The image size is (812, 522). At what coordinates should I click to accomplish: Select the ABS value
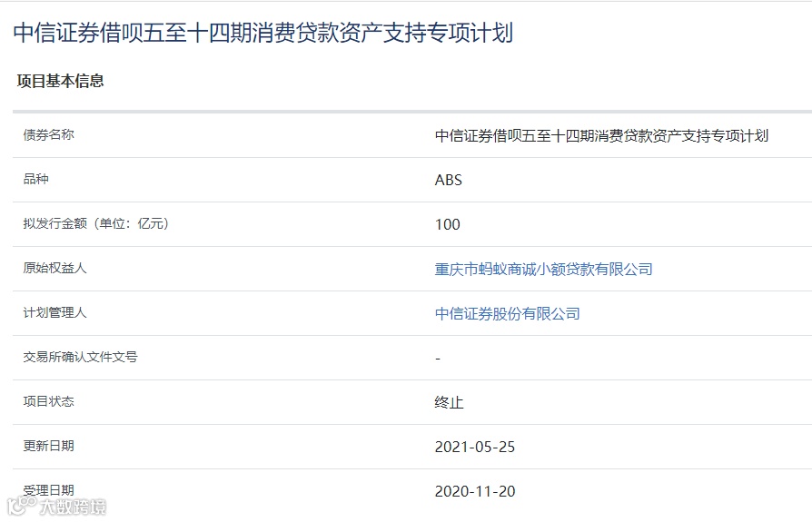448,180
